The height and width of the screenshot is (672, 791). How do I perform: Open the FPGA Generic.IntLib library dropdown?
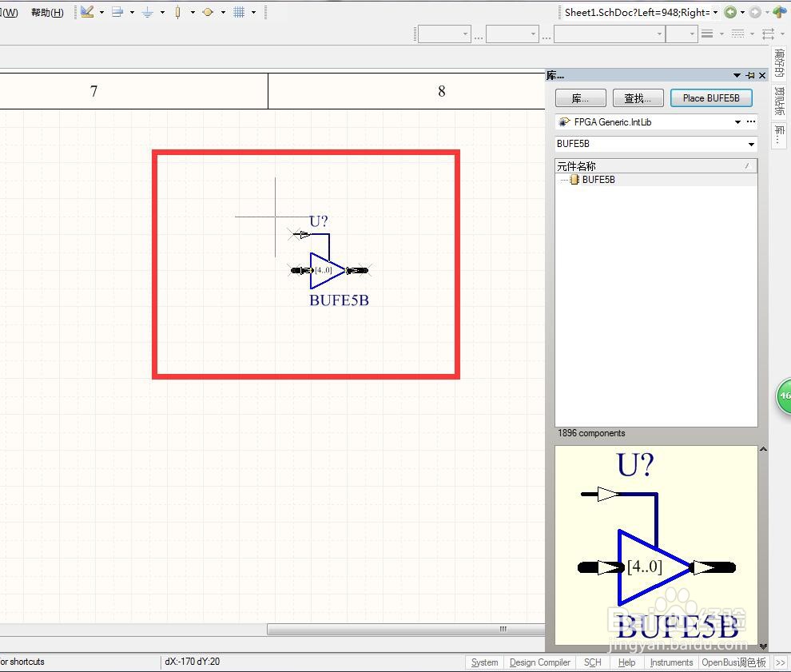[x=737, y=121]
